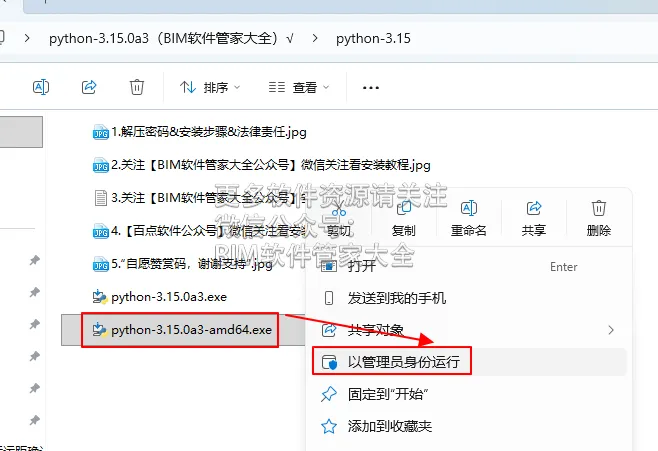Open the 排序 sort dropdown
The image size is (658, 451).
coord(210,87)
